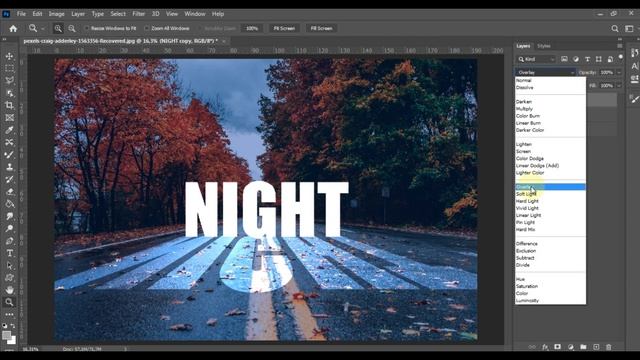Select the Paint Bucket tool
The image size is (640, 360).
tap(9, 204)
